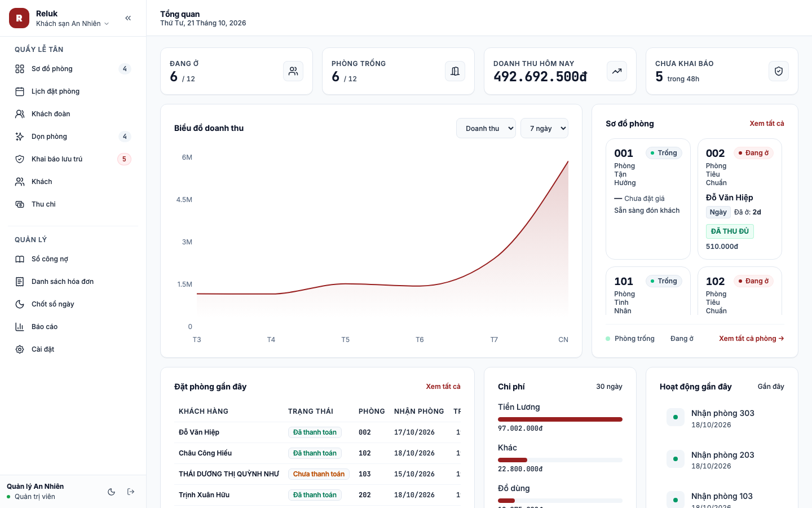The width and height of the screenshot is (812, 508).
Task: Expand the Khách sạn An Nhiên hotel switcher
Action: click(x=72, y=24)
